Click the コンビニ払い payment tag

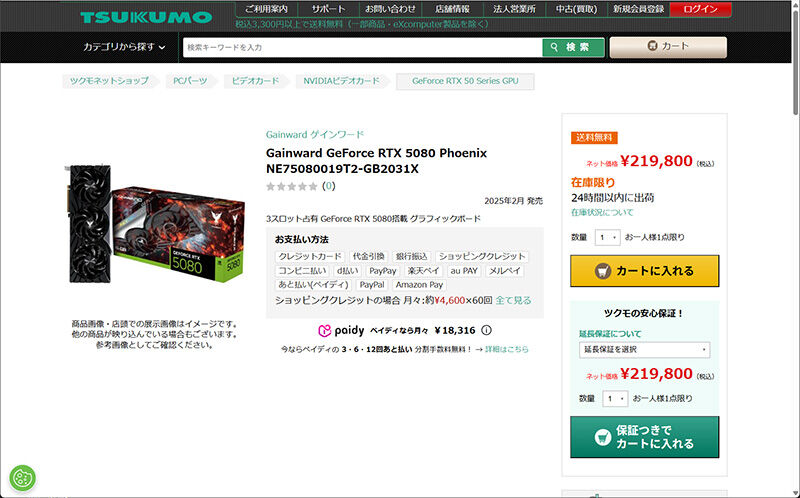point(303,271)
